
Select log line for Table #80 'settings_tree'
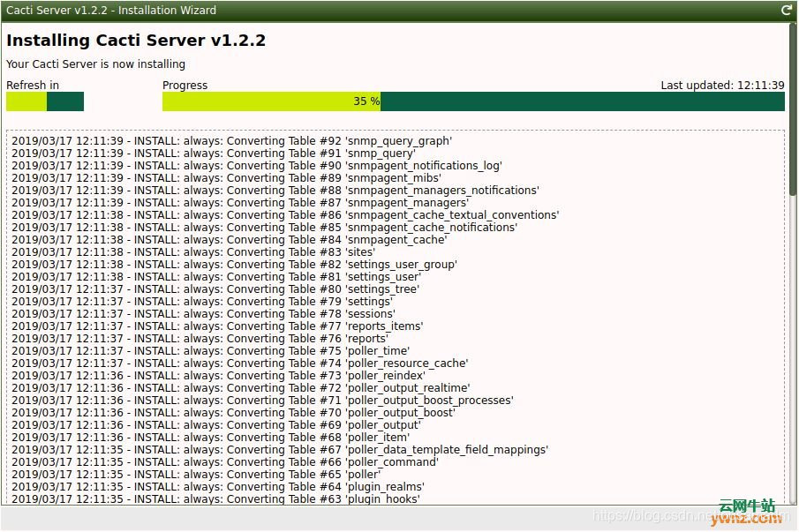[x=215, y=288]
